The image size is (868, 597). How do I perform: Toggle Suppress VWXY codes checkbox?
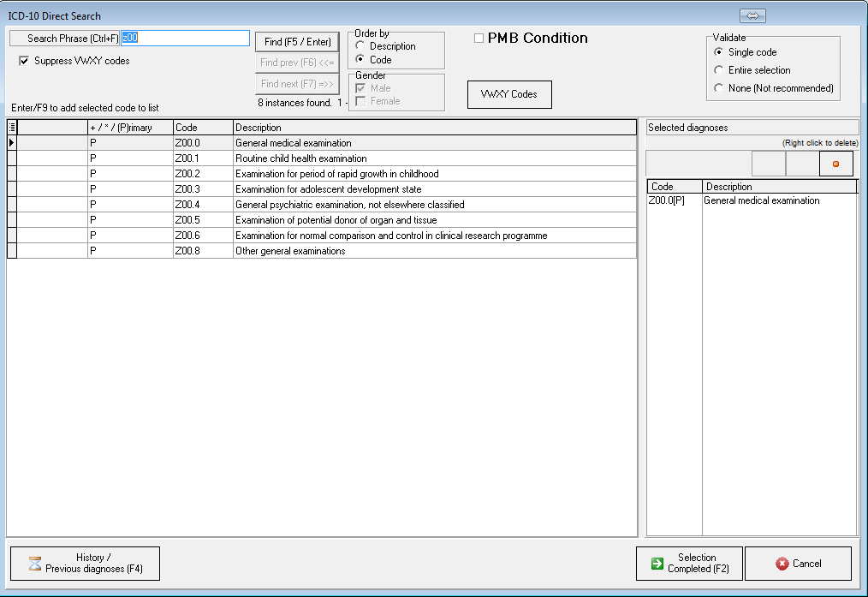pyautogui.click(x=24, y=61)
